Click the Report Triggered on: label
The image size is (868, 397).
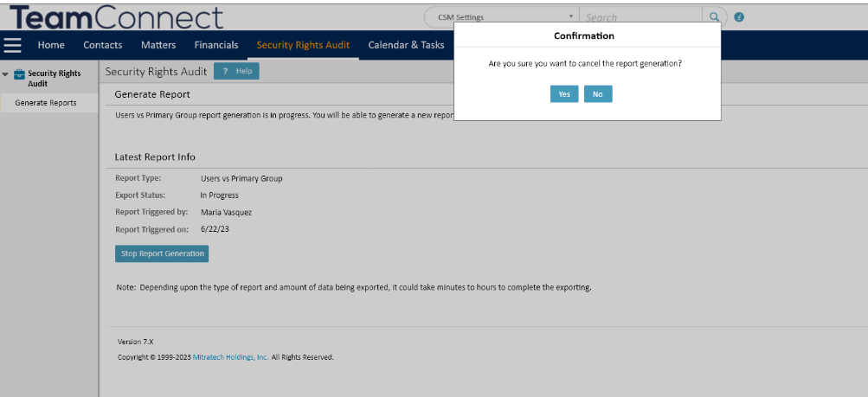pos(152,229)
